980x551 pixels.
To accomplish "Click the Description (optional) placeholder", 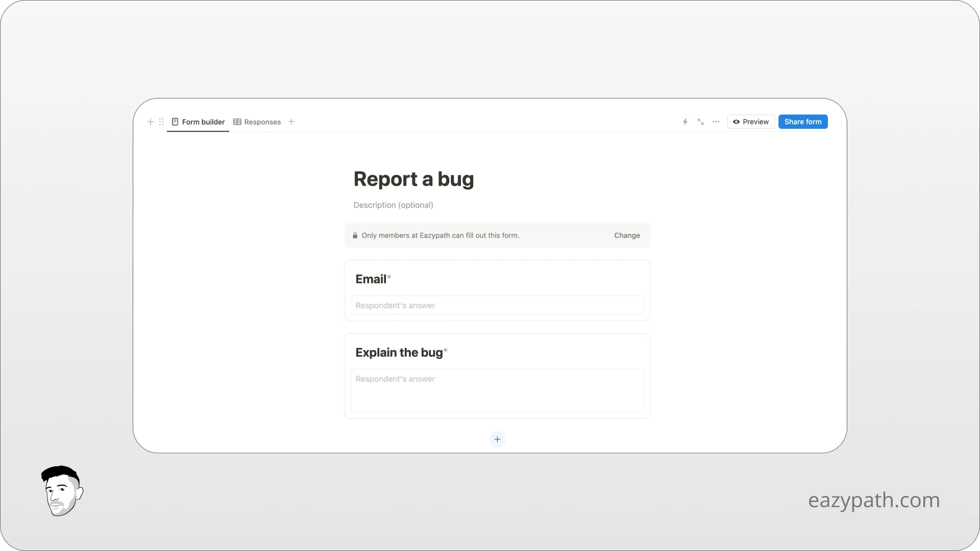I will coord(393,205).
